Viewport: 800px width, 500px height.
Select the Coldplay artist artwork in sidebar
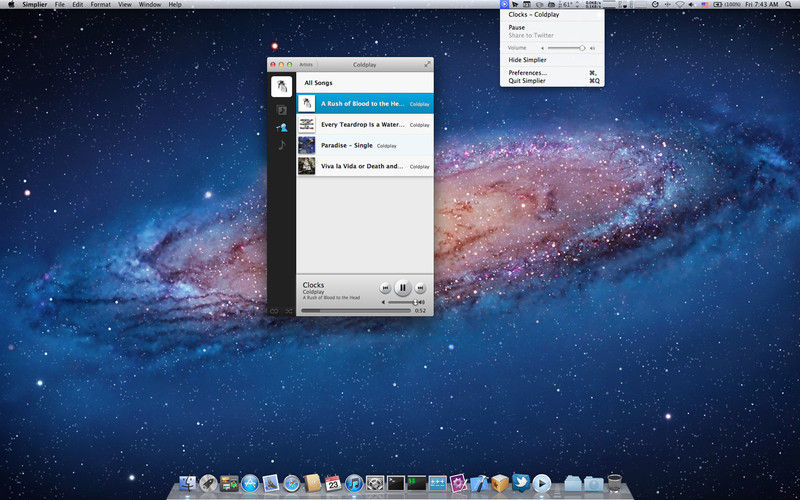(x=282, y=87)
